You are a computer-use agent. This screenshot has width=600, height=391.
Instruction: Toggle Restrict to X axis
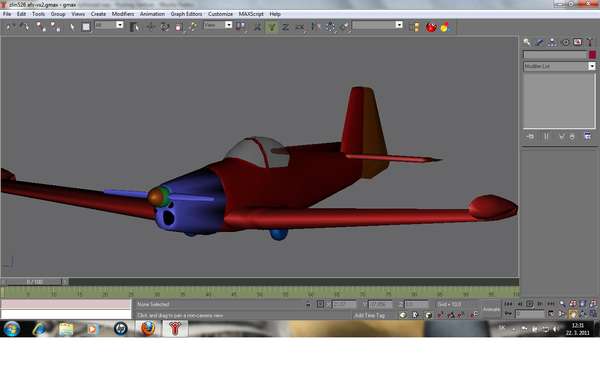click(258, 27)
